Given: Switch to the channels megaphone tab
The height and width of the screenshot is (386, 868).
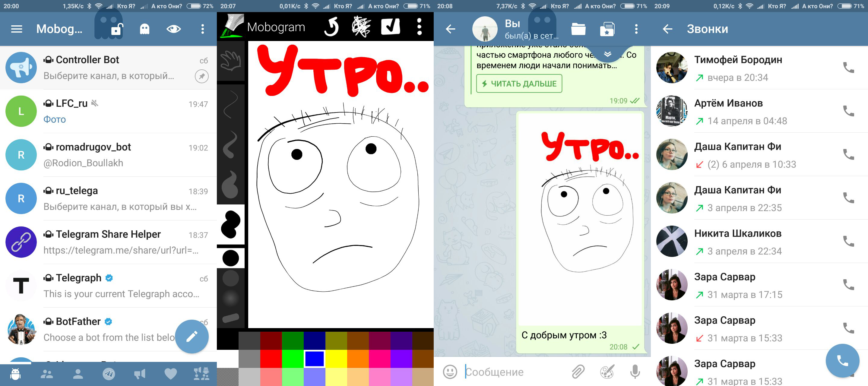Looking at the screenshot, I should tap(140, 374).
